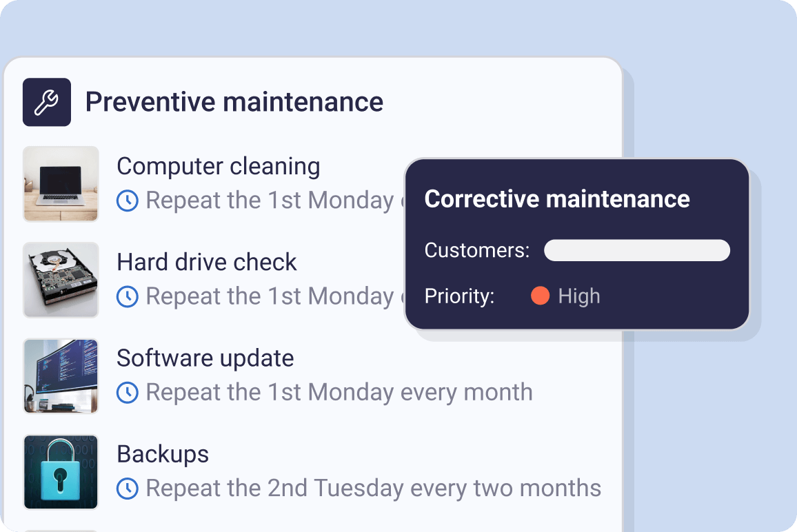
Task: Open the Software update task
Action: point(205,358)
